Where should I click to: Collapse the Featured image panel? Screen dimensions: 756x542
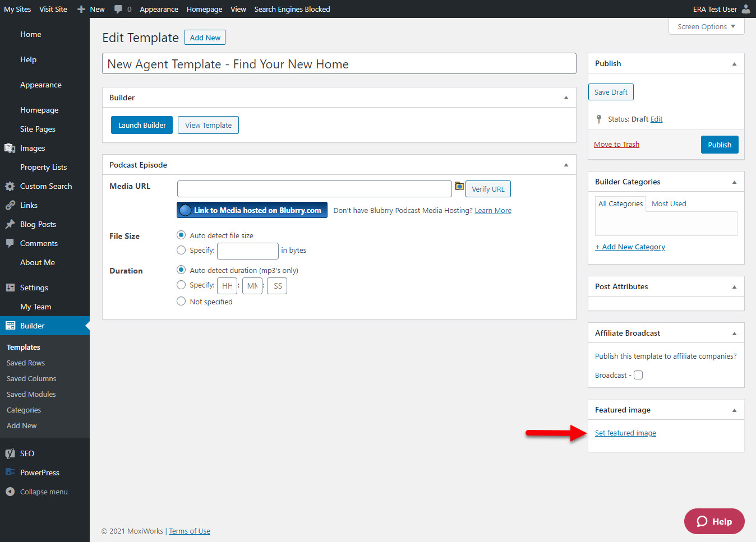pos(734,410)
